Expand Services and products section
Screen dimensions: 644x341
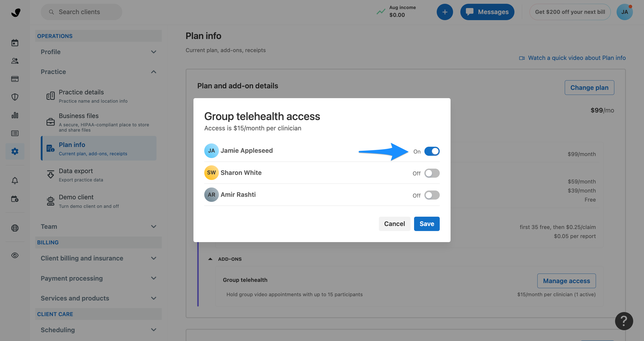click(x=99, y=298)
